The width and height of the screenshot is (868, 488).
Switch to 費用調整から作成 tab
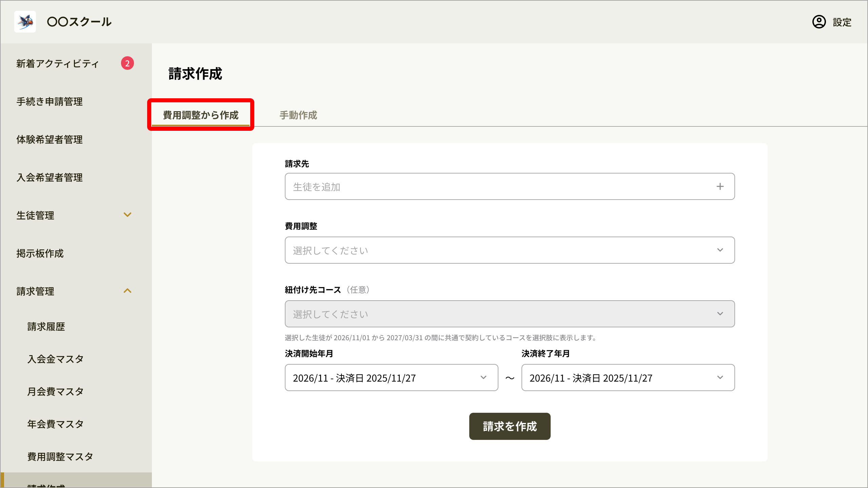tap(201, 115)
